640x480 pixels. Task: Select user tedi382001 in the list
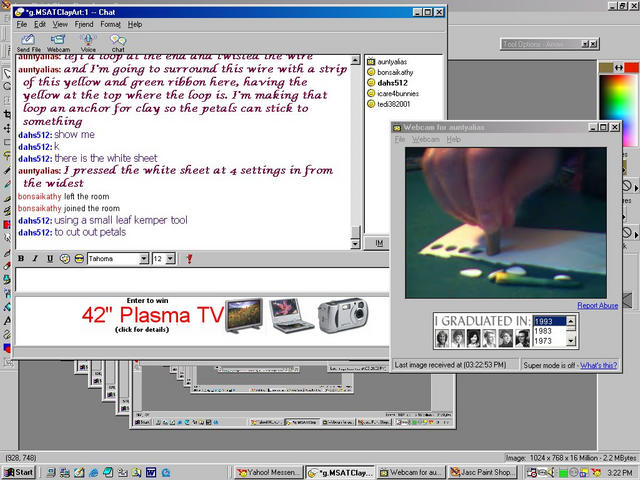393,104
